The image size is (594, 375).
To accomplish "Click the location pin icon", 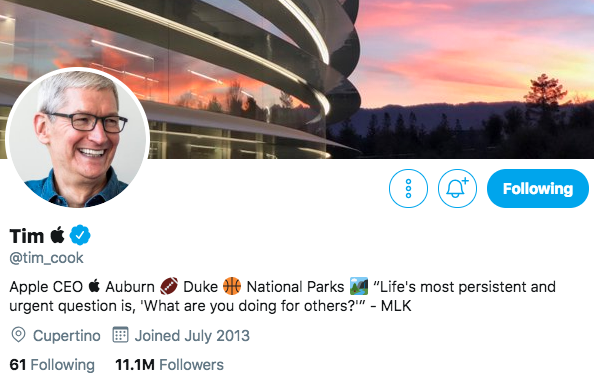I will tap(18, 335).
